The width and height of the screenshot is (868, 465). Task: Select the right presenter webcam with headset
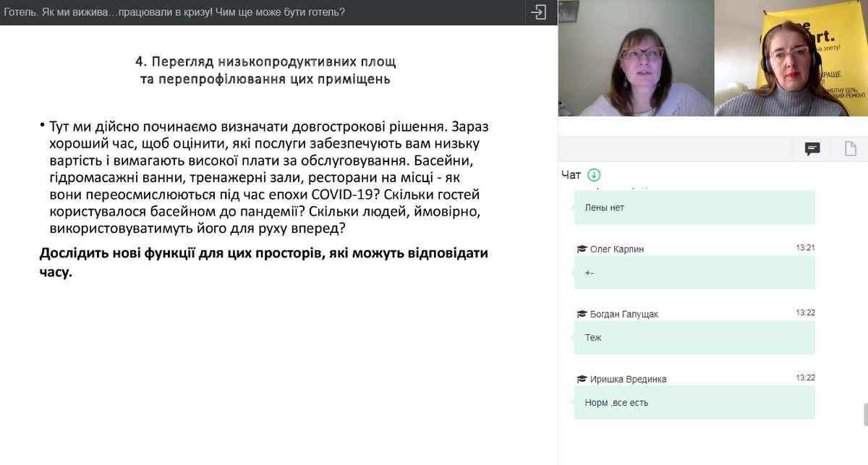(791, 59)
